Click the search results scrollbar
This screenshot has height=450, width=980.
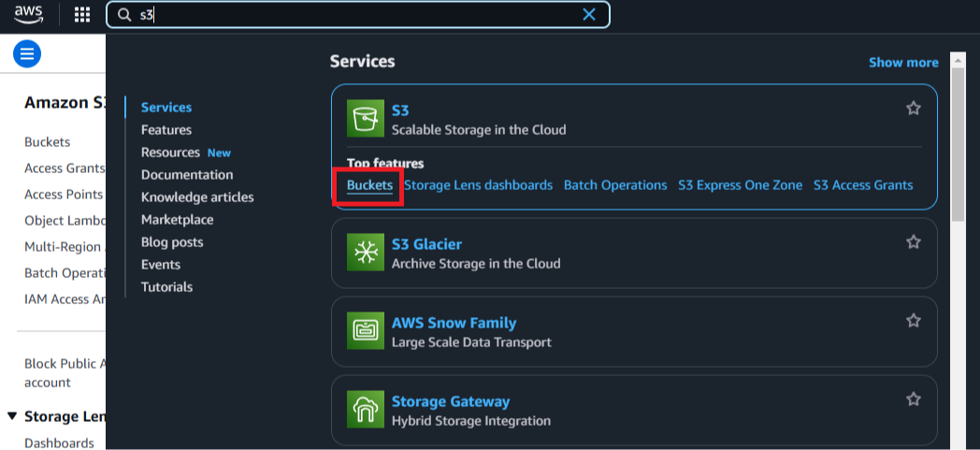(x=957, y=140)
